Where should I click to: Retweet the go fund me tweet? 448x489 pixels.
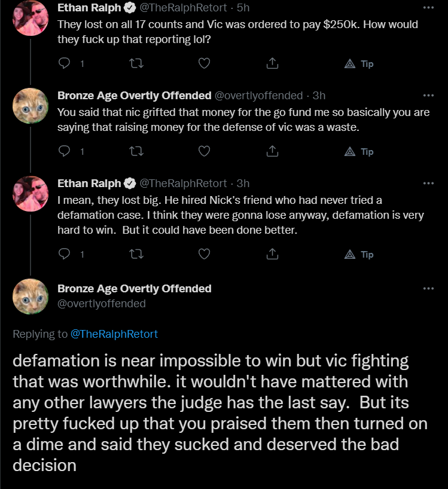136,152
